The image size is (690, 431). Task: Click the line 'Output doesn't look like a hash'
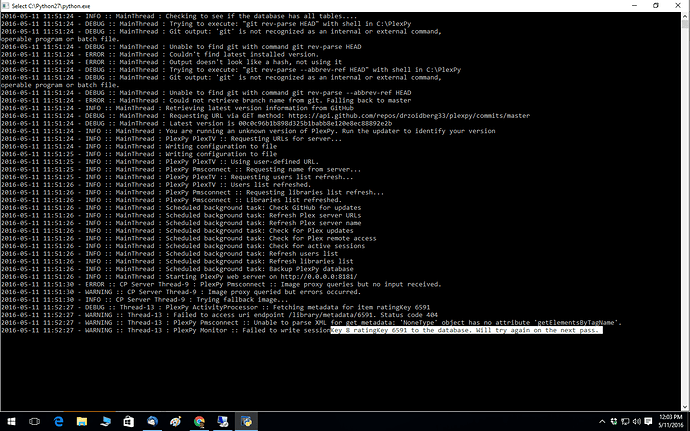[x=171, y=62]
